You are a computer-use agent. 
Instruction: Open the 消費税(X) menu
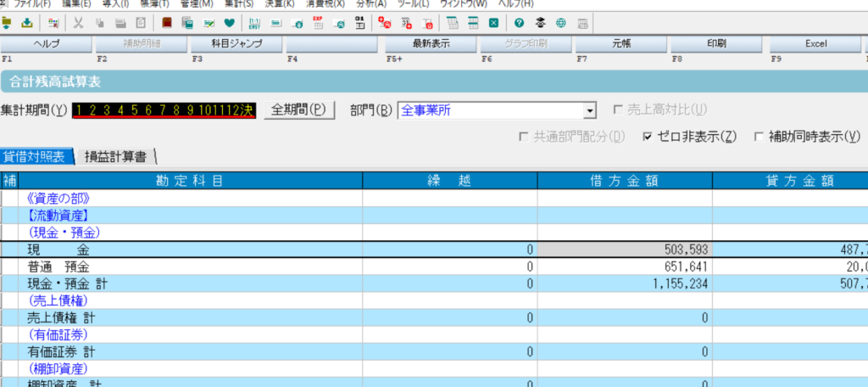325,3
